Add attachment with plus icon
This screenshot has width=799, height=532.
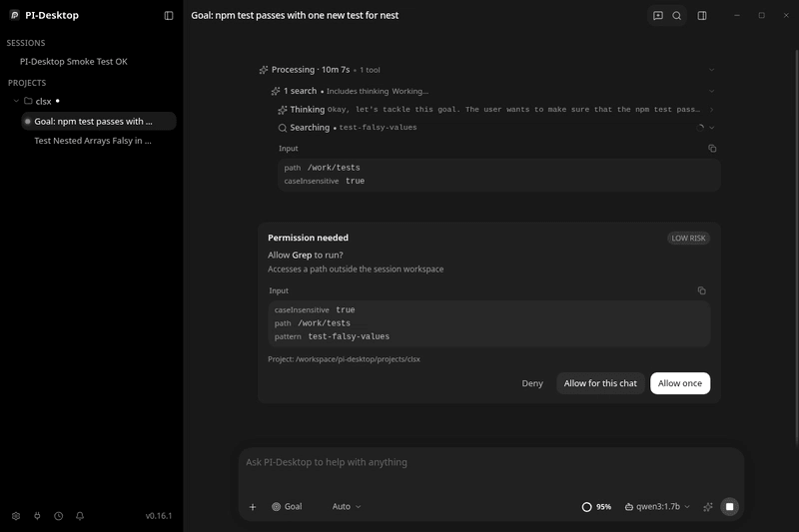tap(253, 506)
